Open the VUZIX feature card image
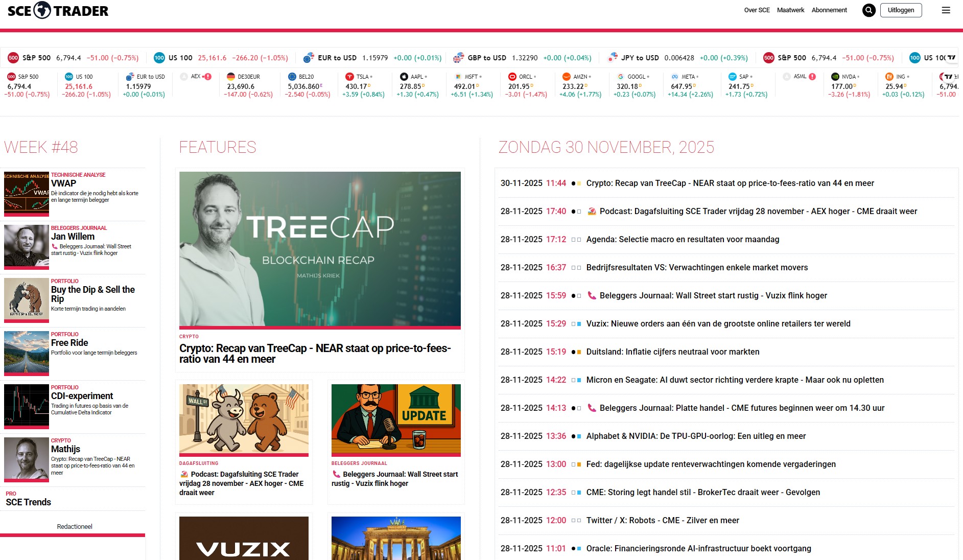The width and height of the screenshot is (963, 560). click(244, 538)
